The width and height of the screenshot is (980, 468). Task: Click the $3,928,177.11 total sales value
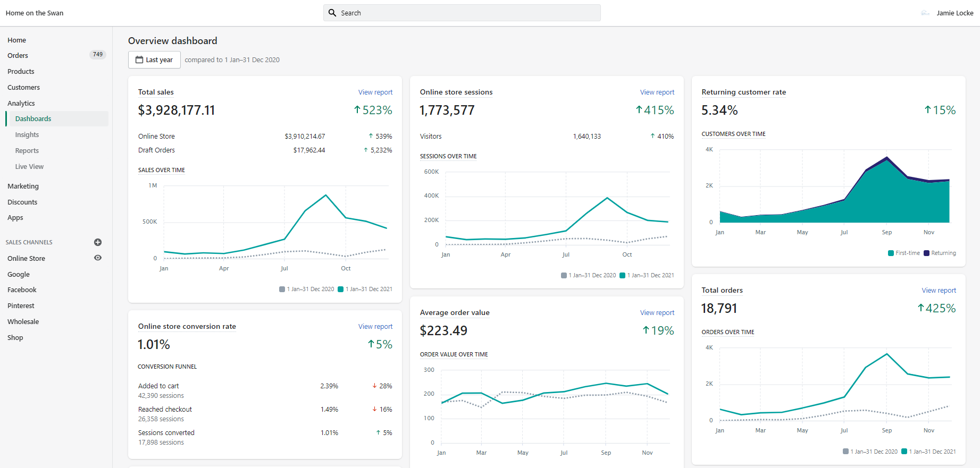[x=177, y=110]
